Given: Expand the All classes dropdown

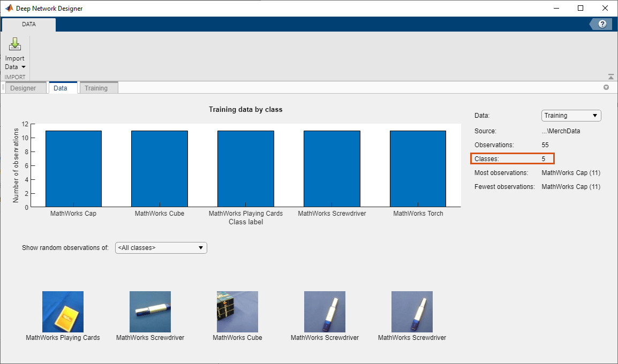Looking at the screenshot, I should coord(161,248).
